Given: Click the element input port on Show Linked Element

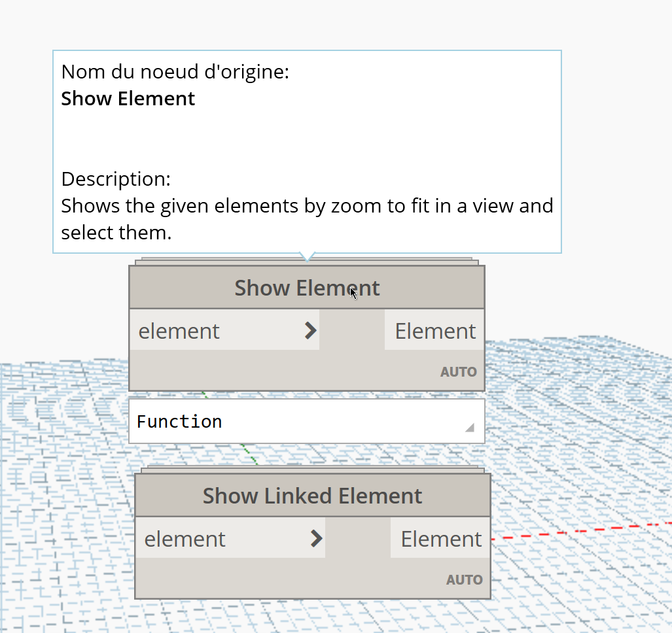Looking at the screenshot, I should click(185, 539).
